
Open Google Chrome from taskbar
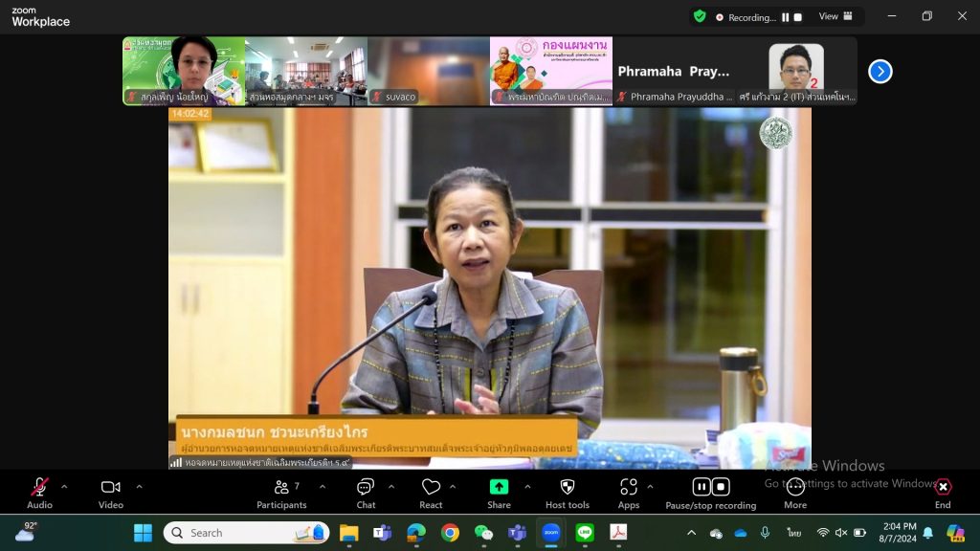pyautogui.click(x=450, y=533)
